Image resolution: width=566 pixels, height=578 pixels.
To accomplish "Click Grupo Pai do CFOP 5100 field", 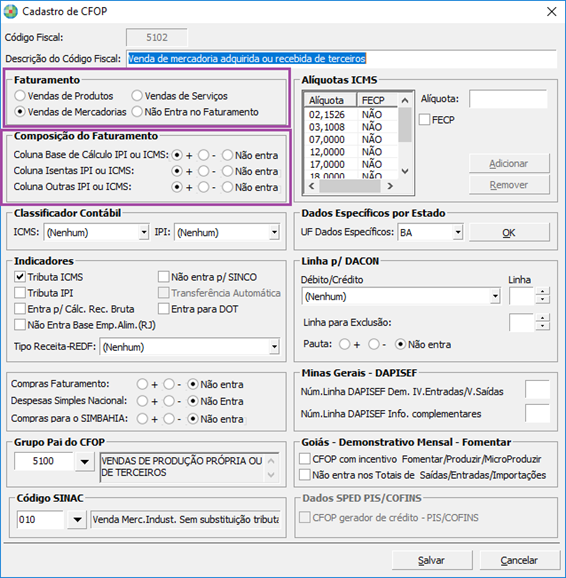I will pos(44,461).
